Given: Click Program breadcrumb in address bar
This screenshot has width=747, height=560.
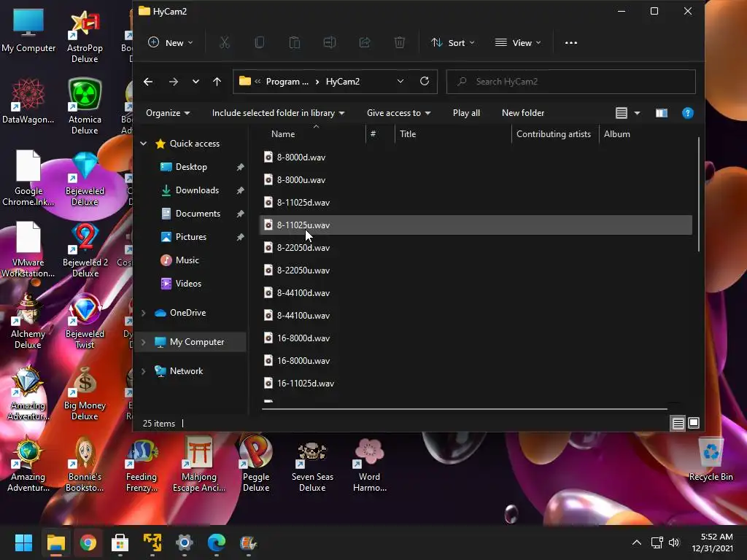Looking at the screenshot, I should pos(287,82).
